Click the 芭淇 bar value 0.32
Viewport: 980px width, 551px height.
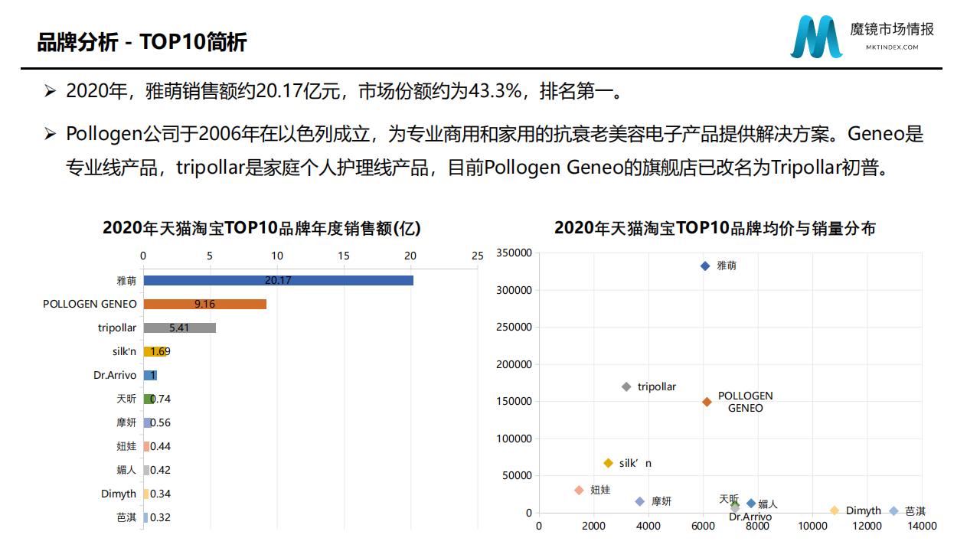(x=160, y=517)
